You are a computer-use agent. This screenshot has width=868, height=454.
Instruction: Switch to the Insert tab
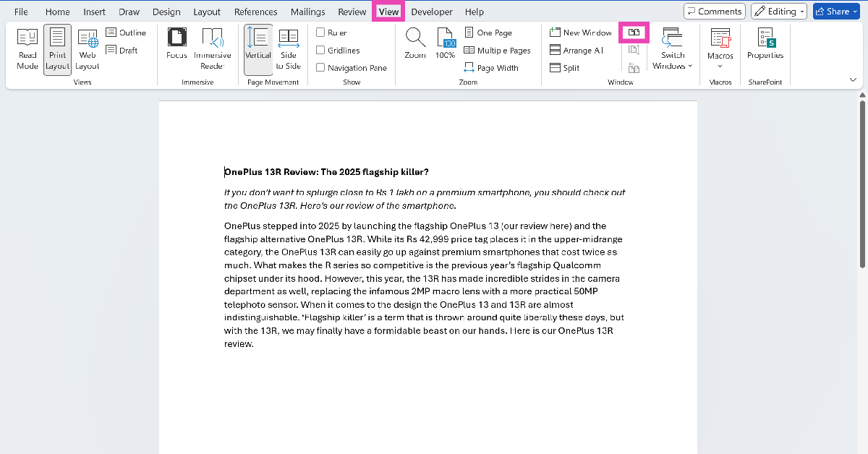coord(95,12)
